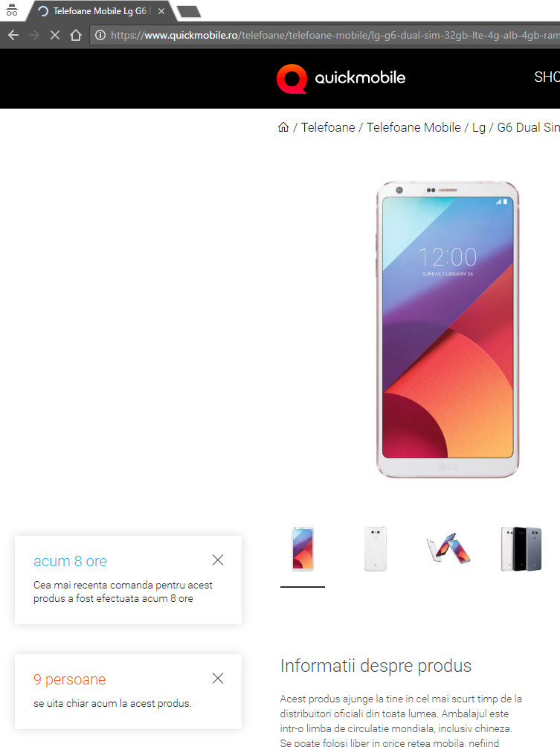This screenshot has height=747, width=560.
Task: Select the front-view phone thumbnail
Action: tap(303, 549)
